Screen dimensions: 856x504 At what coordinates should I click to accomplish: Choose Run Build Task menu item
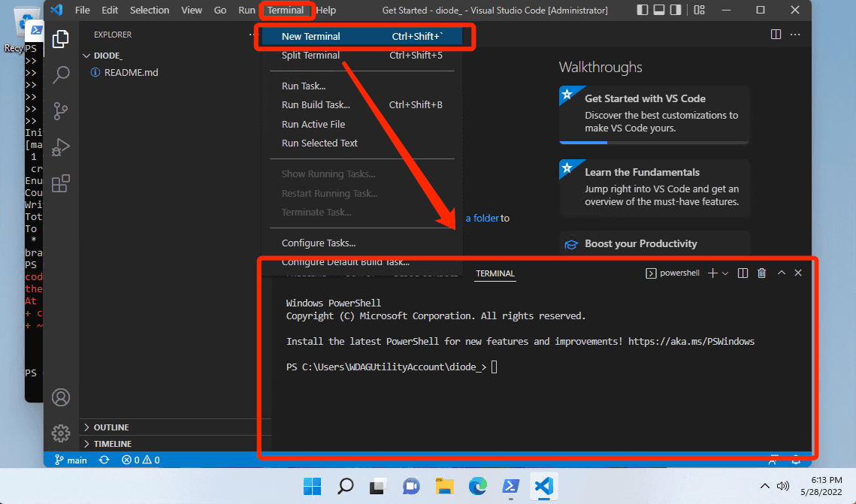tap(362, 104)
